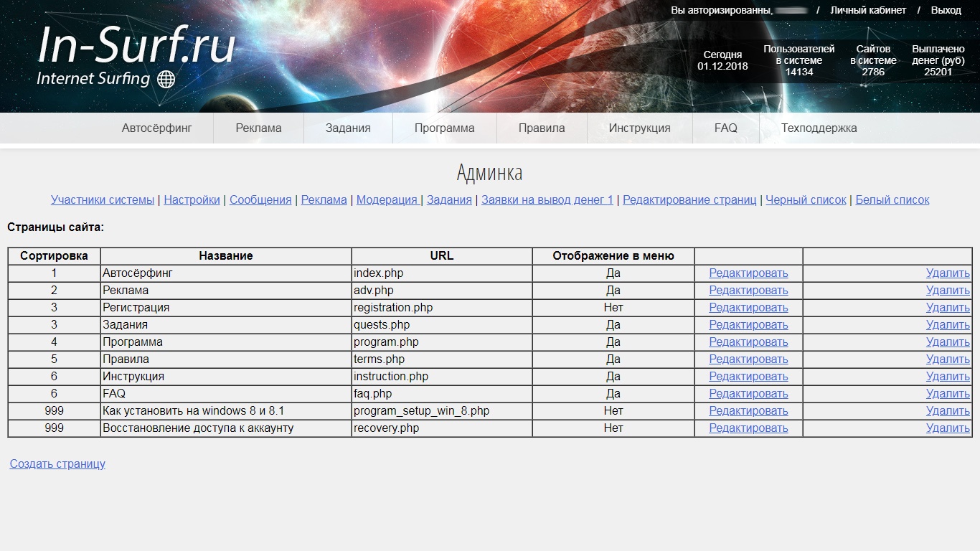Click the Отображение в меню header
Screen dimensions: 980x551
tap(613, 256)
